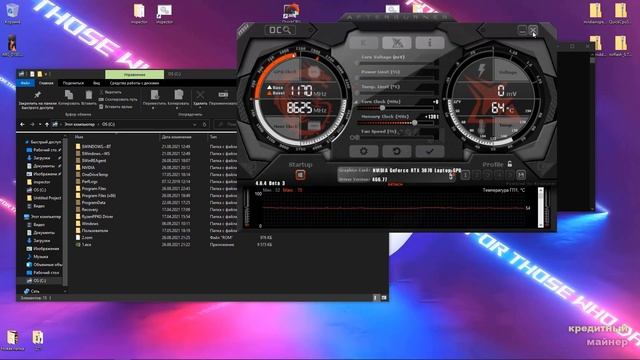Viewport: 640px width, 360px height.
Task: Toggle Apply at Startup in Afterburner
Action: tap(300, 175)
